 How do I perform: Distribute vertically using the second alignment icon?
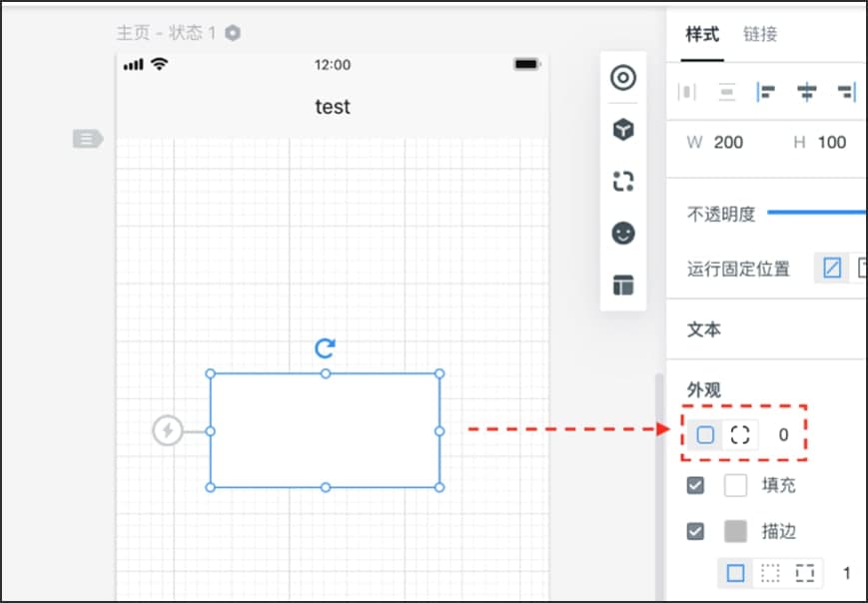727,91
